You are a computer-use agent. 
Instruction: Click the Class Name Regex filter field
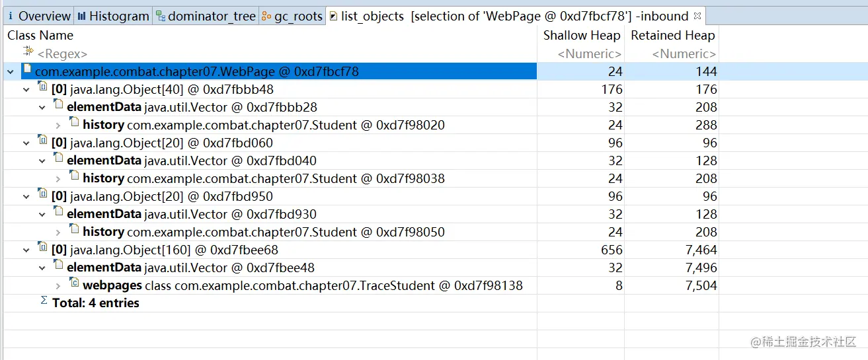coord(264,54)
